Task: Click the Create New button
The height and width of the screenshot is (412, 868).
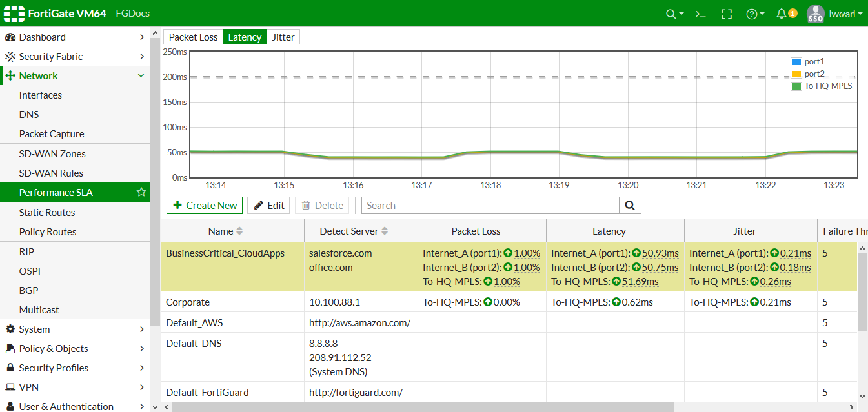Action: tap(204, 205)
